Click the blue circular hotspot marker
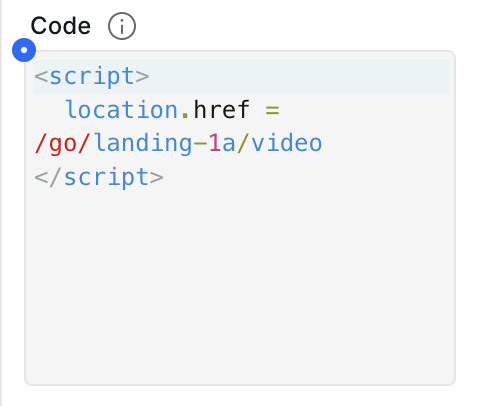Viewport: 478px width, 406px height. coord(24,50)
